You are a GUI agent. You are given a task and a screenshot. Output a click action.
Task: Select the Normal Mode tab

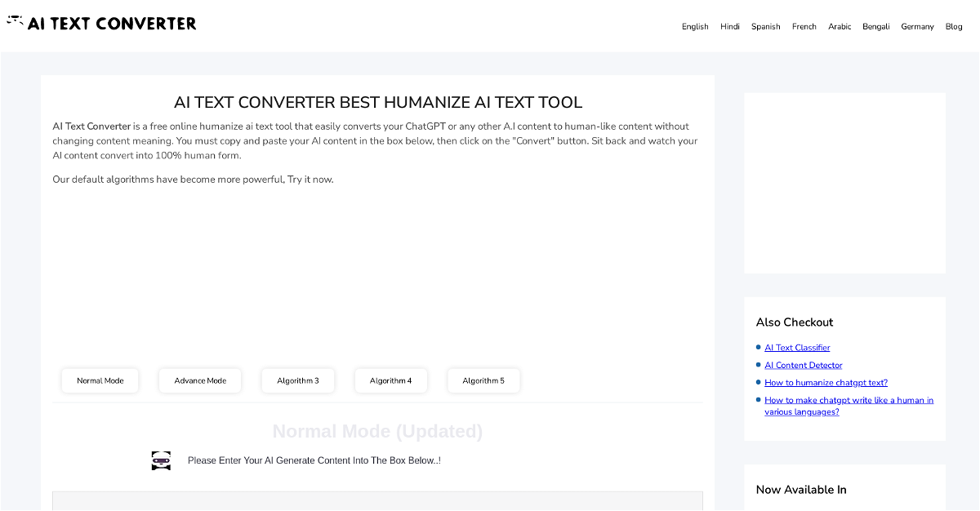(x=100, y=380)
